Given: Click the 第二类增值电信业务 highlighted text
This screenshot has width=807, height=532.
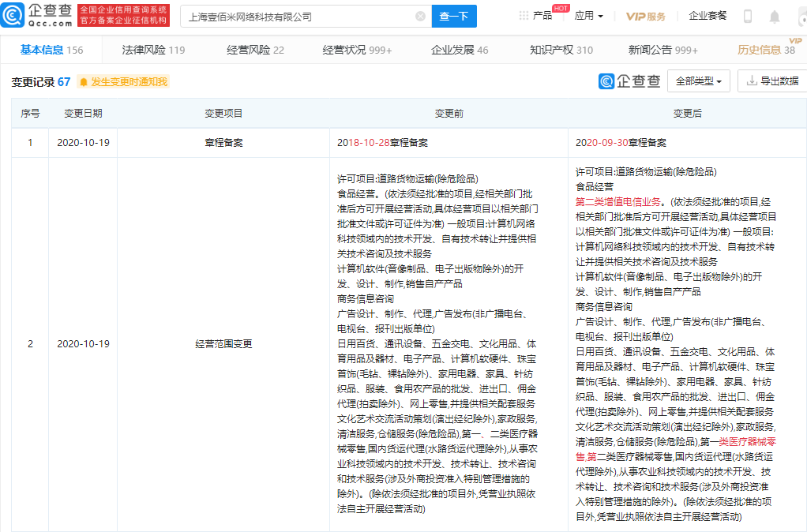Looking at the screenshot, I should pyautogui.click(x=618, y=202).
